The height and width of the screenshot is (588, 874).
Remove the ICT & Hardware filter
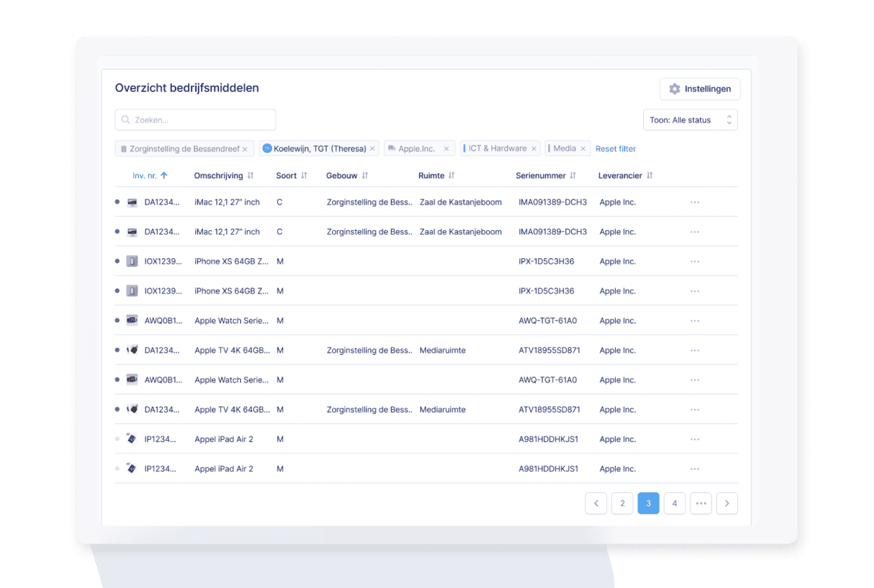[534, 149]
